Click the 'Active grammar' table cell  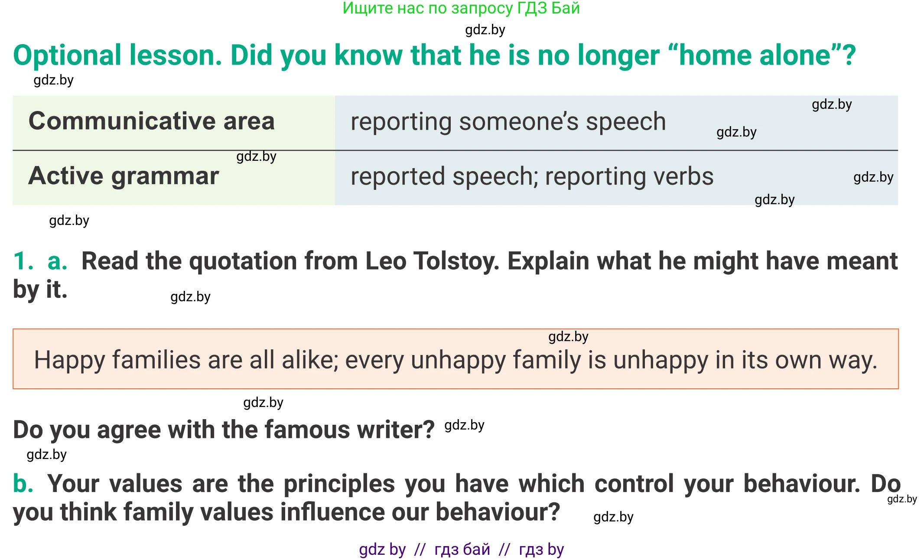coord(124,176)
